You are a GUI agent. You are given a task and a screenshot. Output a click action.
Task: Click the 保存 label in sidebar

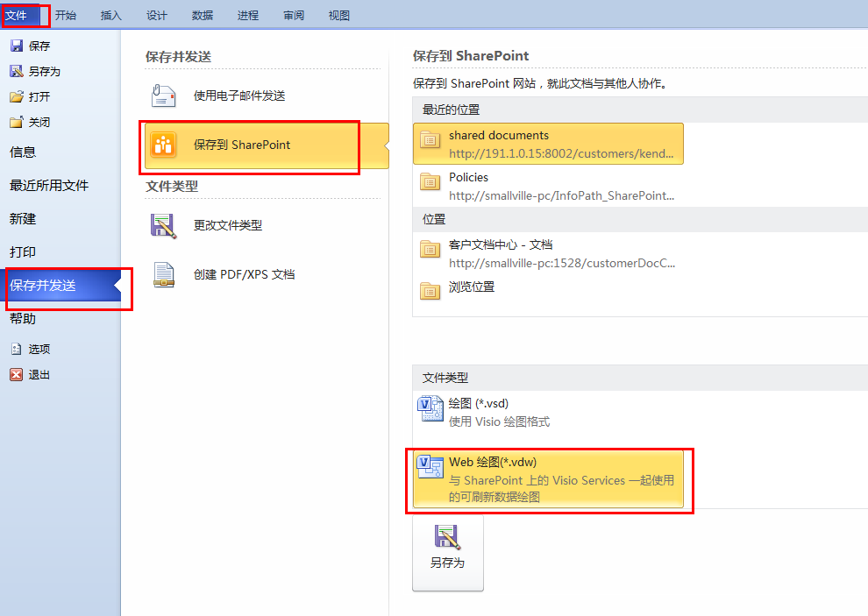[39, 46]
